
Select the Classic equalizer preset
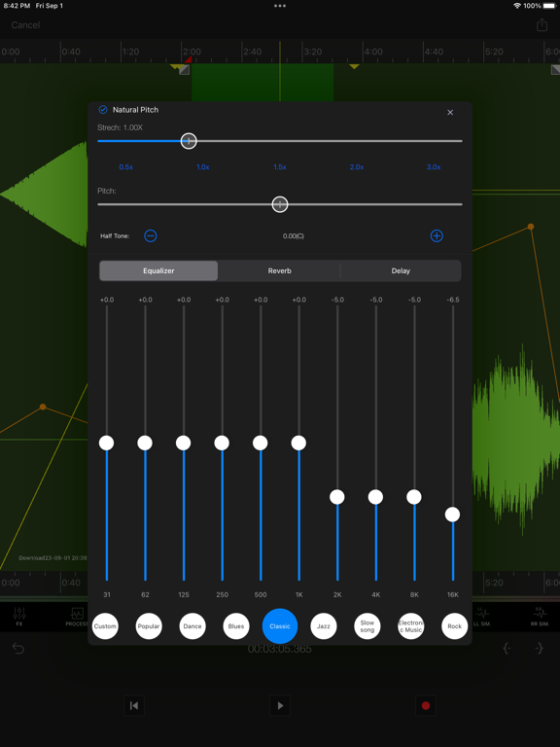tap(280, 626)
